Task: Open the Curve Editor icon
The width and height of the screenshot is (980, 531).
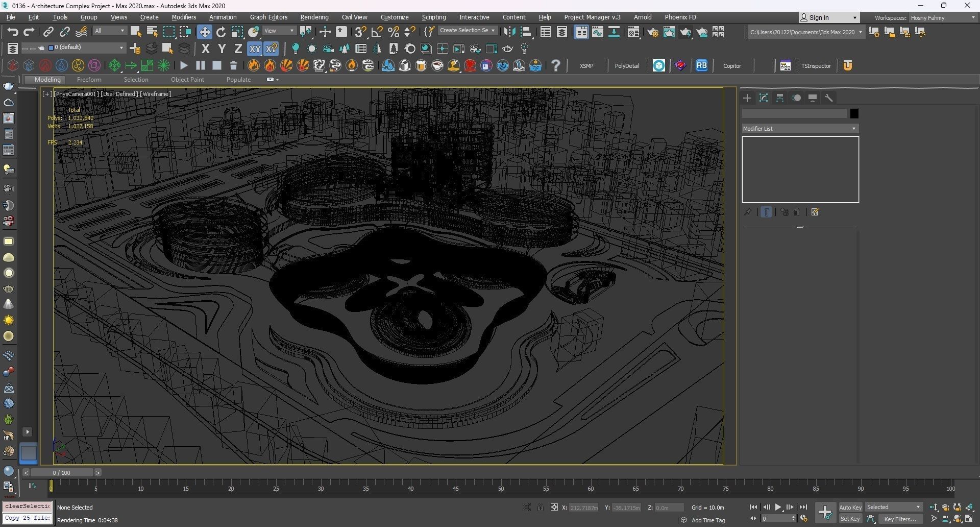Action: [x=598, y=33]
